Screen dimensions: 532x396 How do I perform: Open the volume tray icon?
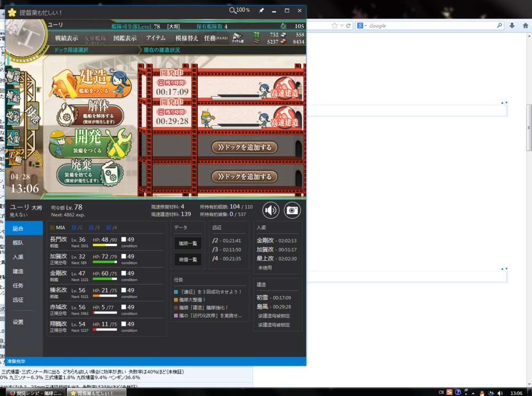500,393
